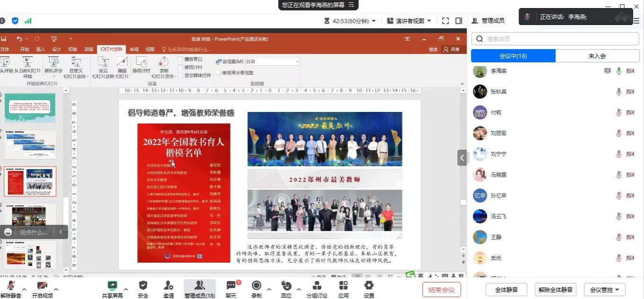
Task: Click PowerPoint's 排练计时 icon
Action: pos(141,62)
